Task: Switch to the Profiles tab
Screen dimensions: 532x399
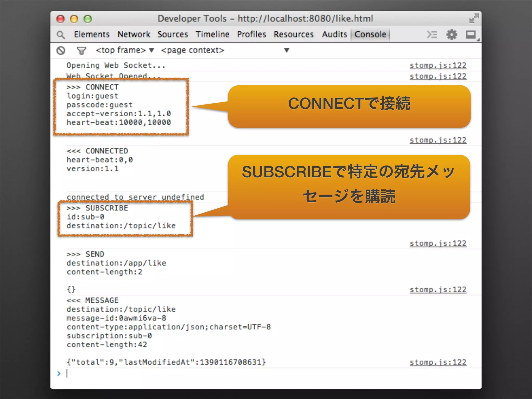Action: [251, 34]
